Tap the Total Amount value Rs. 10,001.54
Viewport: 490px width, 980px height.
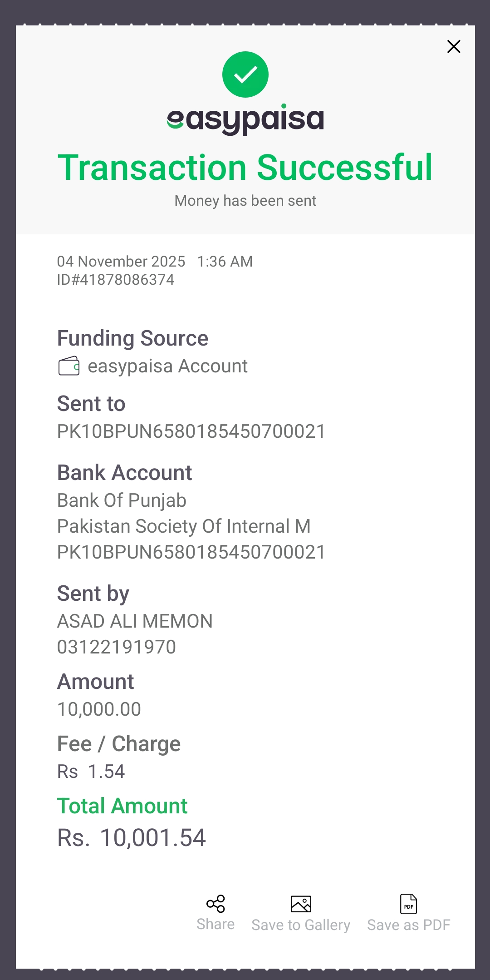(132, 838)
